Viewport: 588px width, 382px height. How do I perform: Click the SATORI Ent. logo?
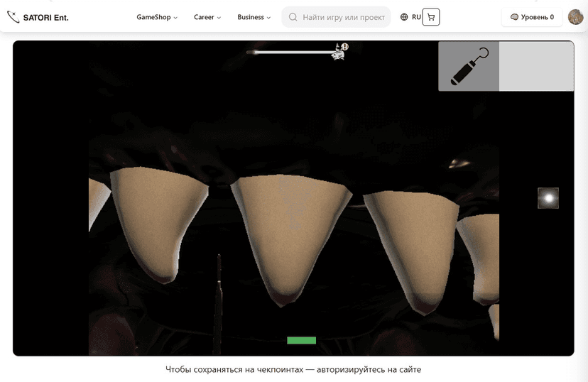[38, 17]
